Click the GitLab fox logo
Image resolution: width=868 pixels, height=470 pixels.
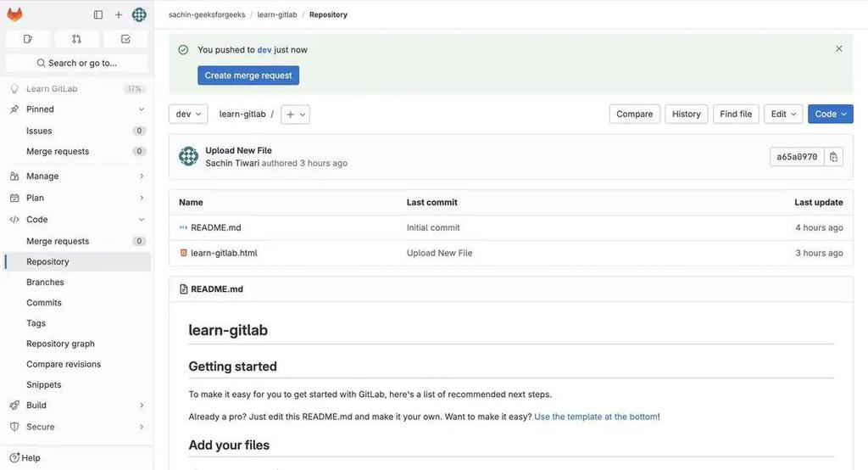coord(14,14)
